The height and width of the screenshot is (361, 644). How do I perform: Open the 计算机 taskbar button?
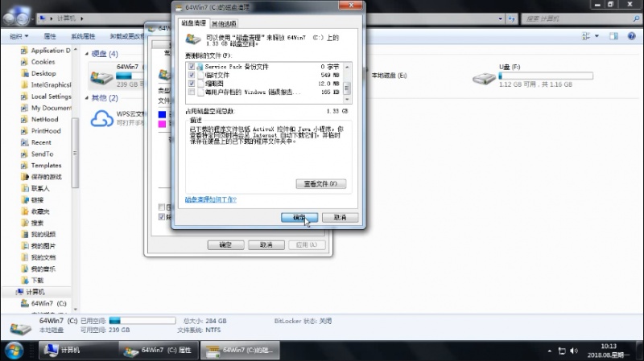[x=78, y=351]
